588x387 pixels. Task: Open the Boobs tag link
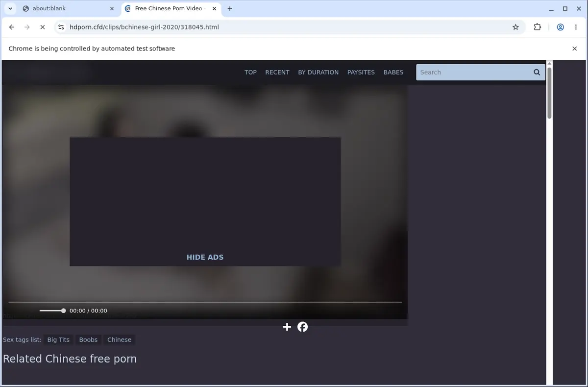coord(88,339)
